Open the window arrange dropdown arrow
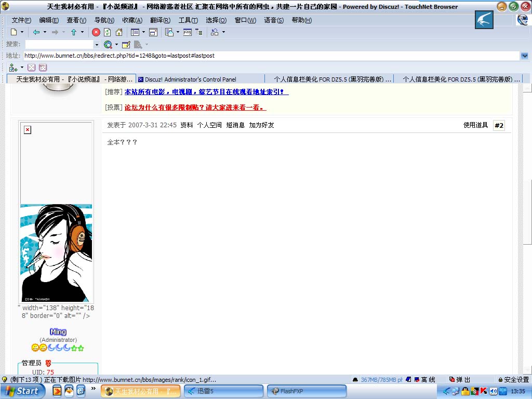The image size is (532, 399). click(x=223, y=32)
